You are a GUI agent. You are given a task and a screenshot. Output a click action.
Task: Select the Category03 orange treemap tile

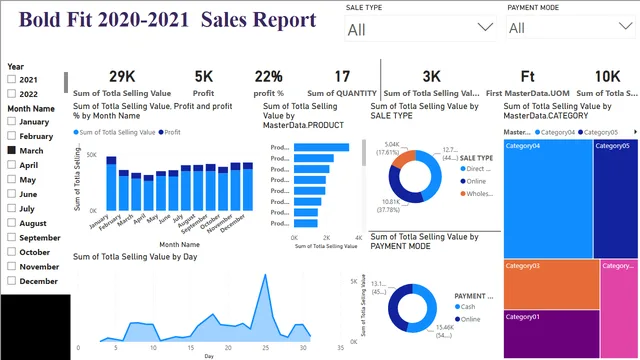(x=551, y=284)
